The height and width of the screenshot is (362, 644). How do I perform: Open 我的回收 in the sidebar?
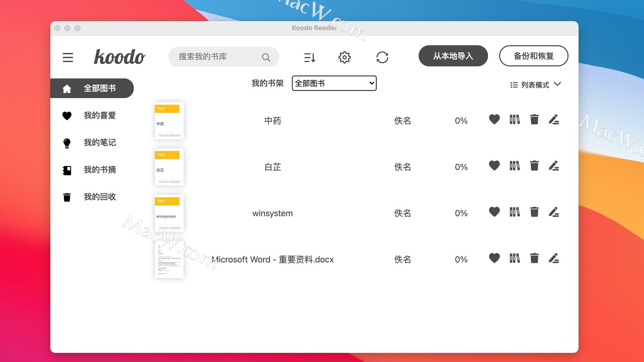click(x=89, y=197)
